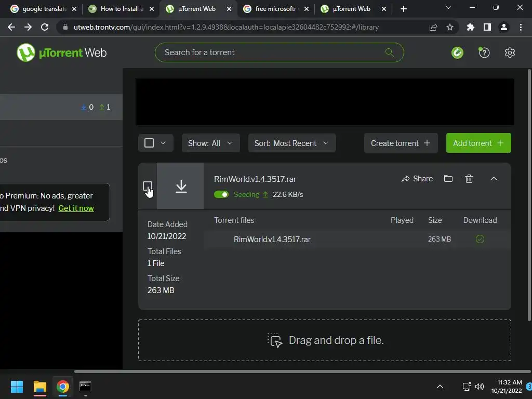This screenshot has width=532, height=399.
Task: Click the Drag and drop a file area
Action: click(324, 340)
